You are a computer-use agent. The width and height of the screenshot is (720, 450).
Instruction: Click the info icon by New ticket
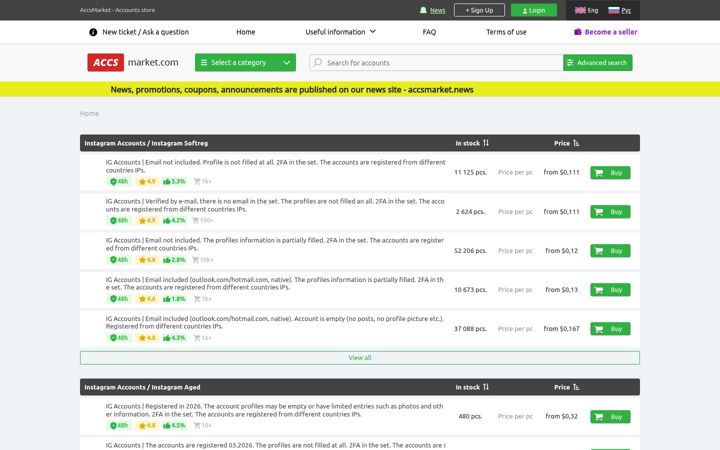93,32
